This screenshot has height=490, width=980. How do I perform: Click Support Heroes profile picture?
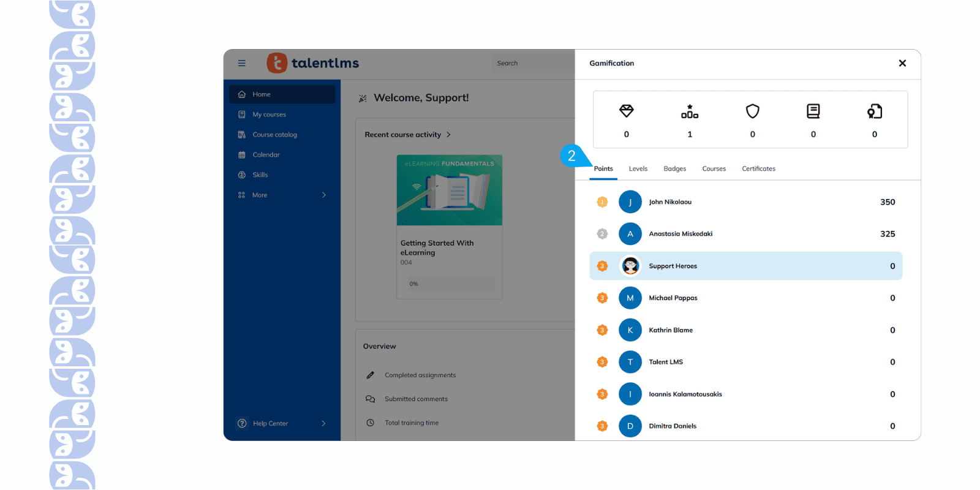click(630, 266)
